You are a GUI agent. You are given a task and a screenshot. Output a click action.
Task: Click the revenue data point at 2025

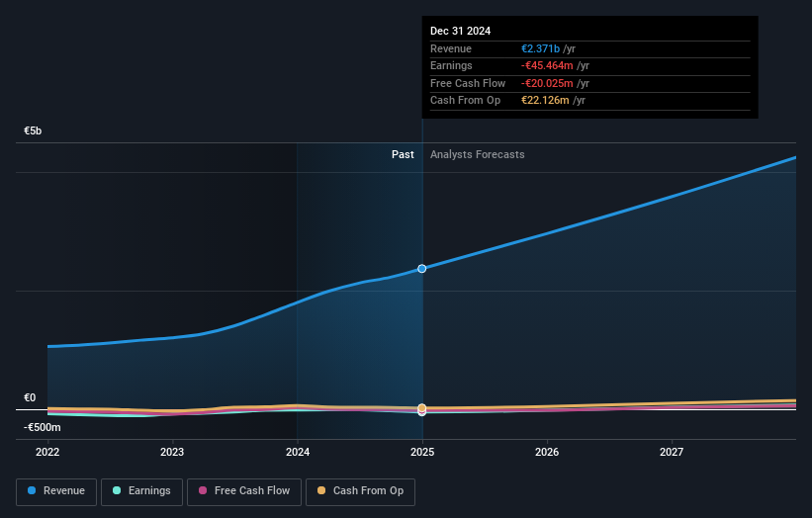click(x=422, y=269)
